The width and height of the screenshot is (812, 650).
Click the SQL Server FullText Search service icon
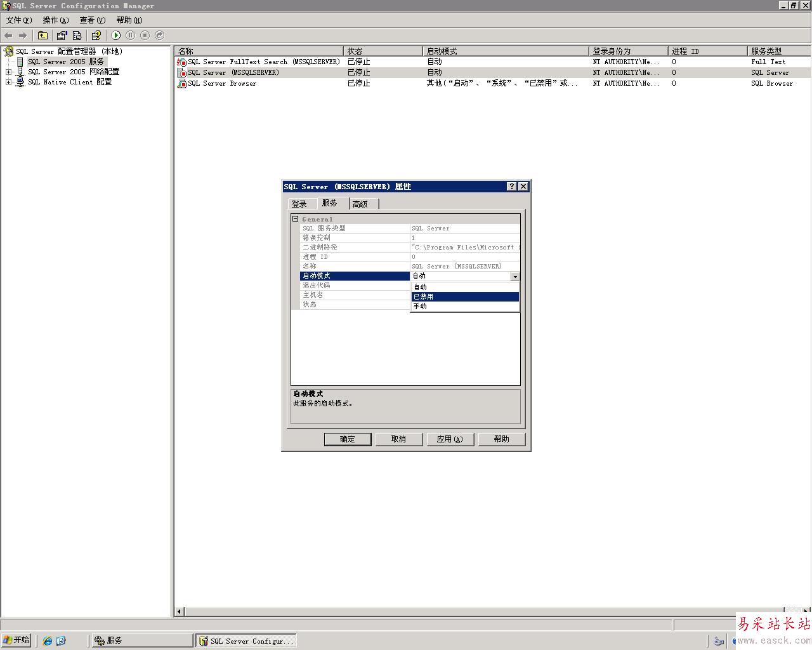[182, 62]
